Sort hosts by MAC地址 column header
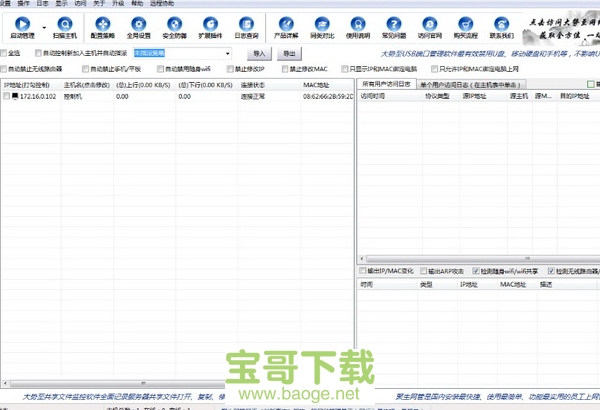Screen dimensions: 600x410 [x=327, y=85]
